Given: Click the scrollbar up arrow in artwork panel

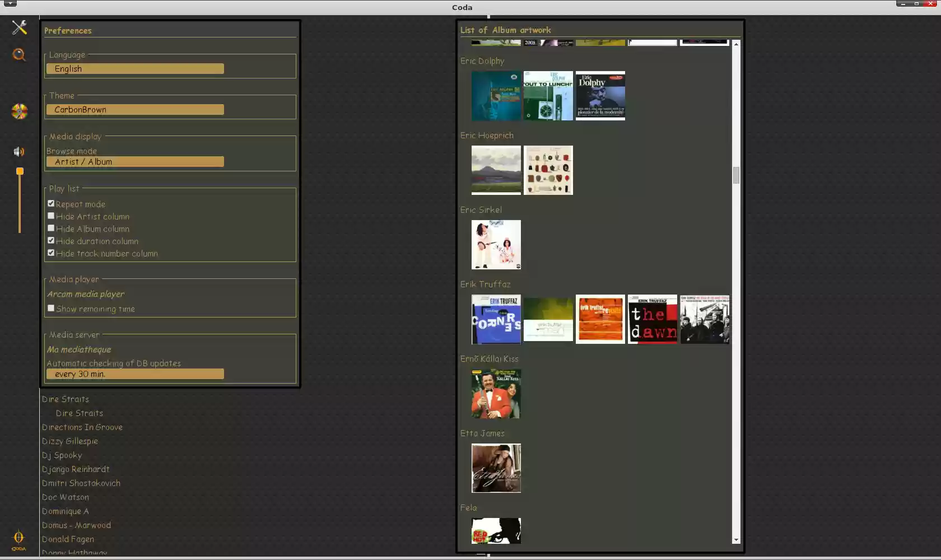Looking at the screenshot, I should 736,44.
